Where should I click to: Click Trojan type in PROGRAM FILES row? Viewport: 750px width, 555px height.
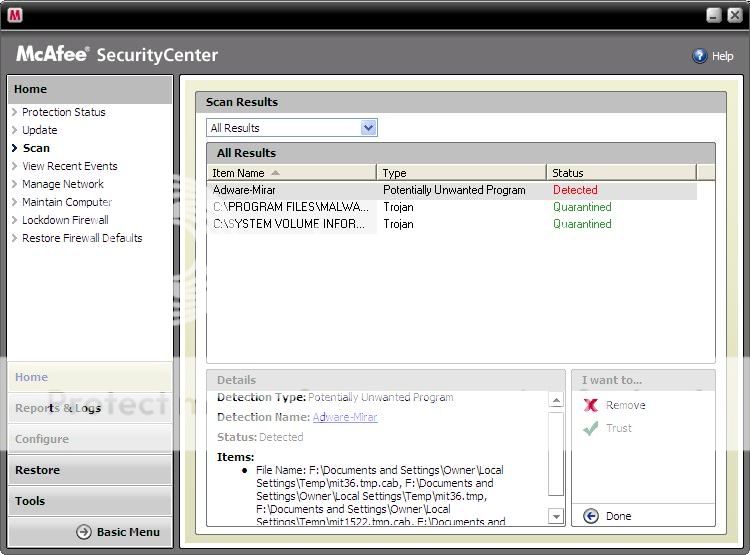[x=398, y=207]
